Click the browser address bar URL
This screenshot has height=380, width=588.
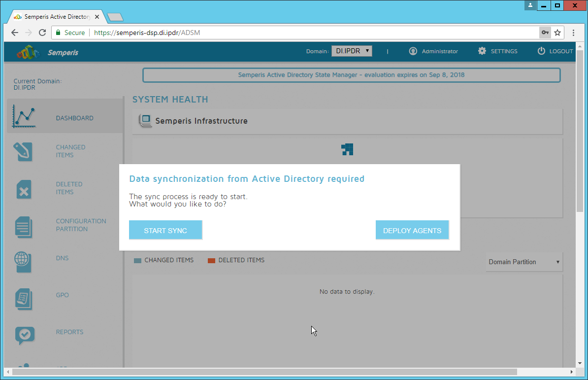[147, 33]
